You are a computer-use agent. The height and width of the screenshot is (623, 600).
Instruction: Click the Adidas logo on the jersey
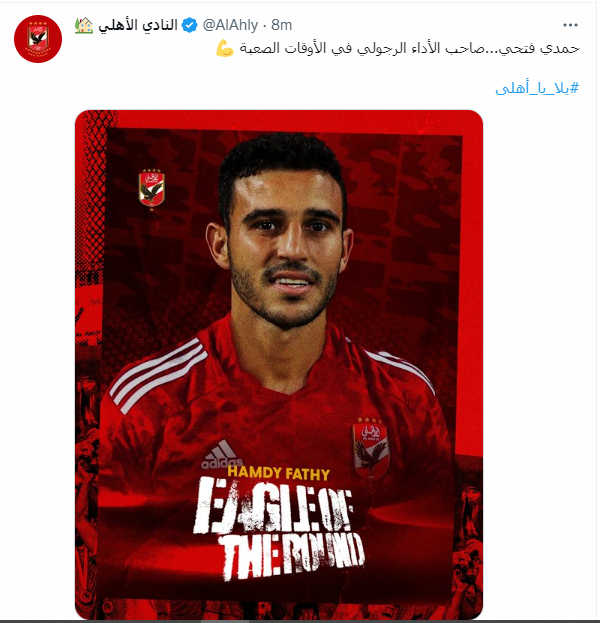pyautogui.click(x=221, y=455)
